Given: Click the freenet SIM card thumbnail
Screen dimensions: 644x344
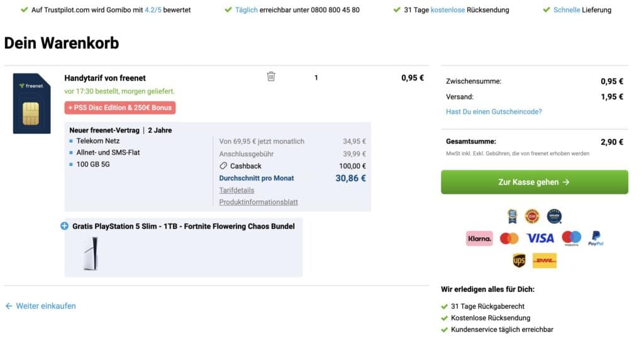Looking at the screenshot, I should (x=31, y=103).
